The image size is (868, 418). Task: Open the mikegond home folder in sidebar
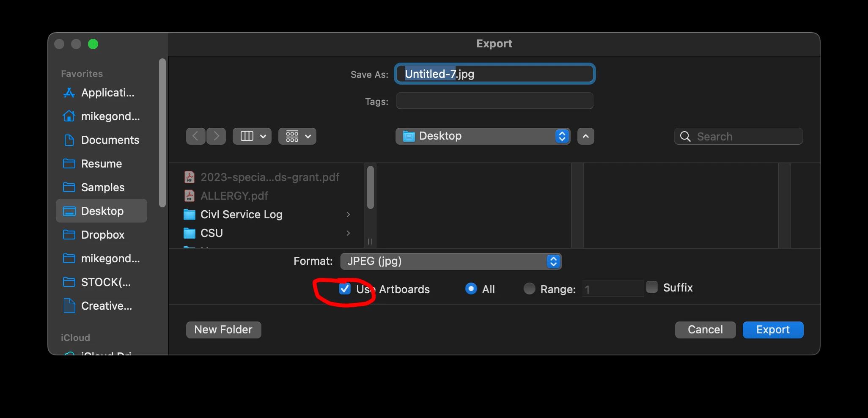click(x=102, y=116)
